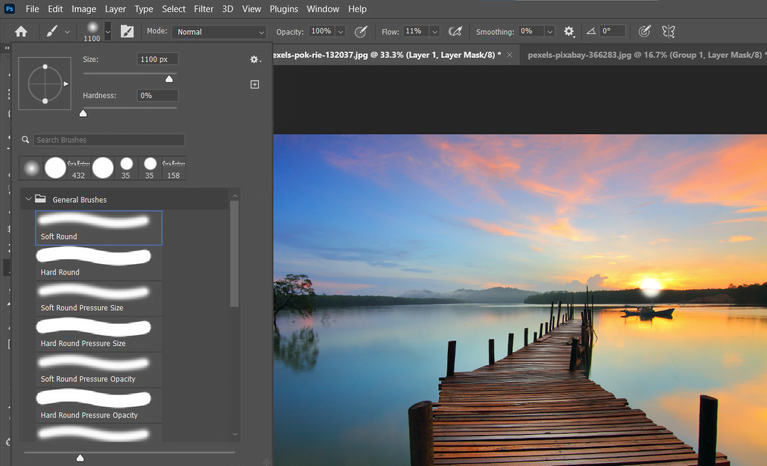Select the Hard Round Pressure Opacity brush
767x466 pixels.
[99, 406]
